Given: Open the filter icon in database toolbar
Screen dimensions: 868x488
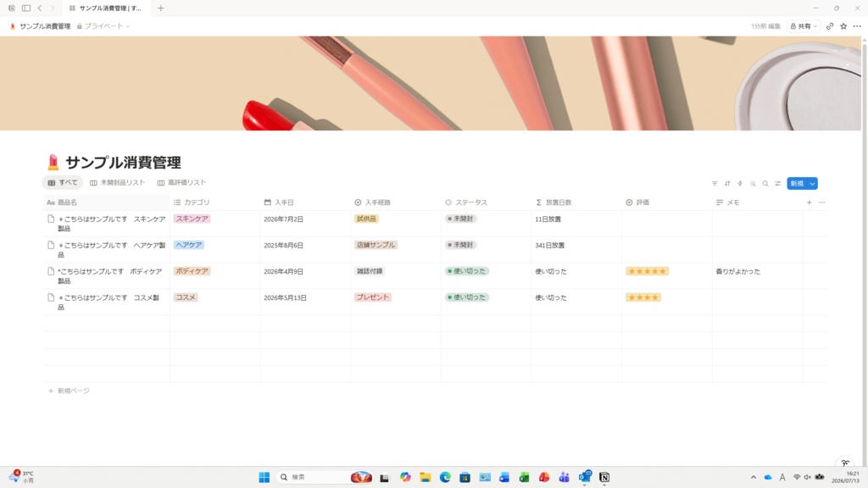Looking at the screenshot, I should pos(715,183).
